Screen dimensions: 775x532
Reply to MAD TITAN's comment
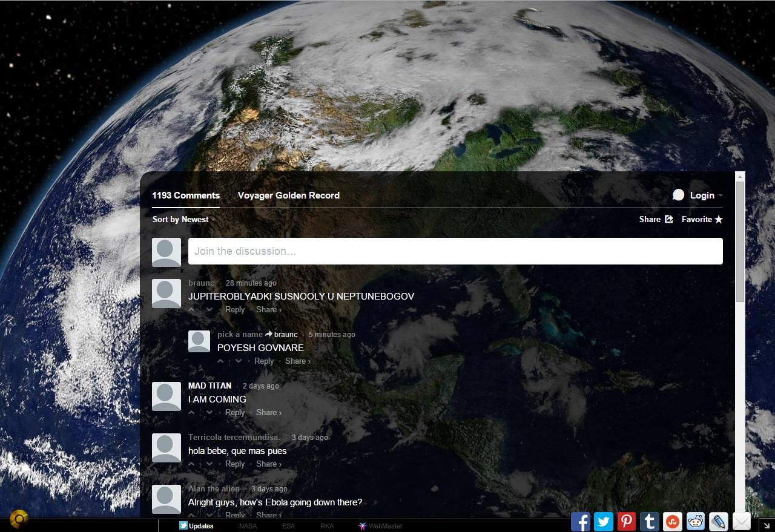coord(235,412)
